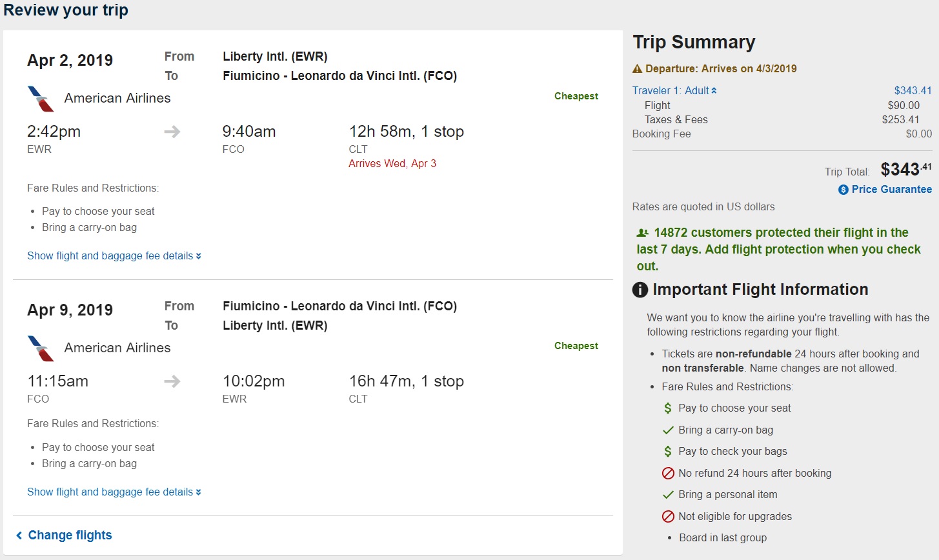Click the checkmark beside Bring a personal item
This screenshot has width=939, height=560.
pyautogui.click(x=668, y=495)
